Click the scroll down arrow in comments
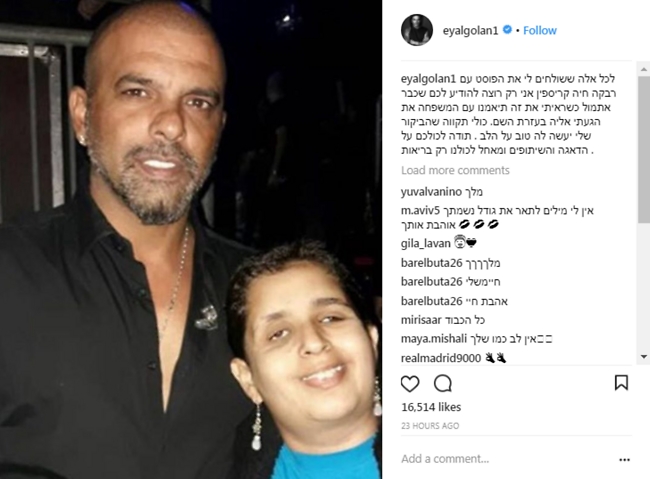This screenshot has width=650, height=479. tap(644, 357)
